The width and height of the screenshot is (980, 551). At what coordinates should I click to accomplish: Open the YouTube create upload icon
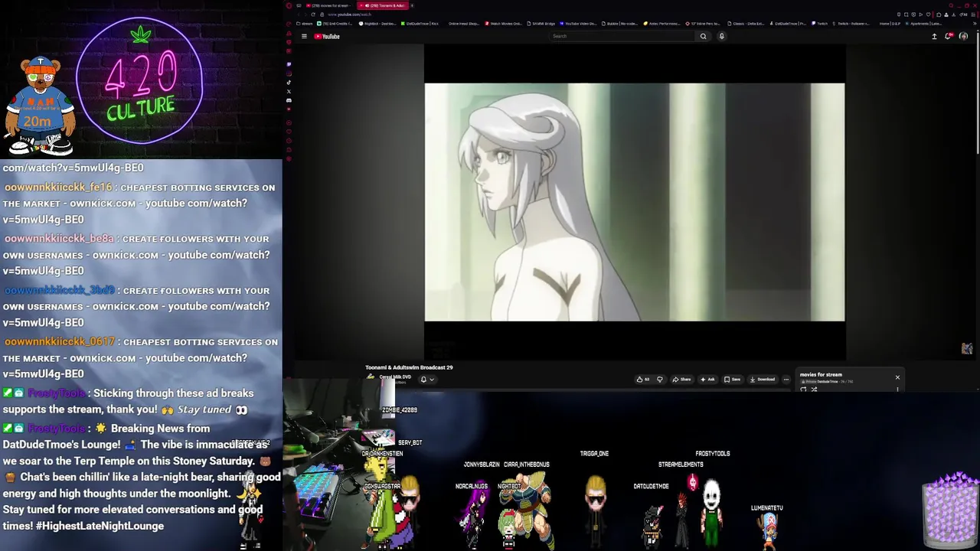[934, 36]
